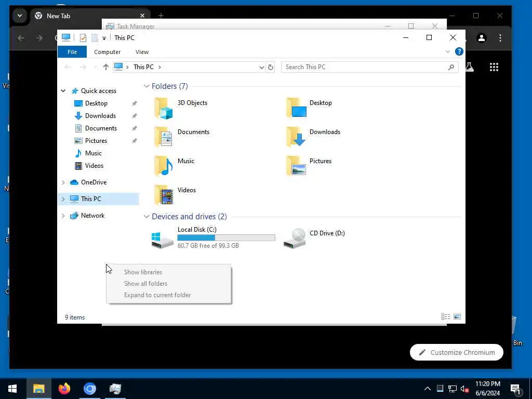Viewport: 532px width, 399px height.
Task: Click the Properties quick access toolbar icon
Action: click(83, 37)
